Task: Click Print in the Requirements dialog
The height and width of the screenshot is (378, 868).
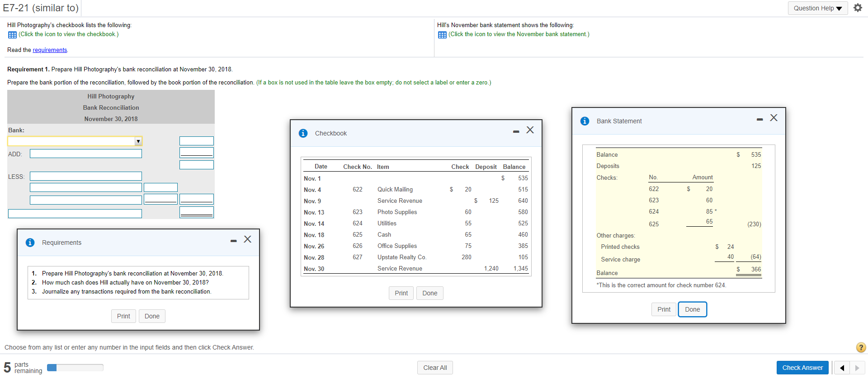Action: pos(123,316)
